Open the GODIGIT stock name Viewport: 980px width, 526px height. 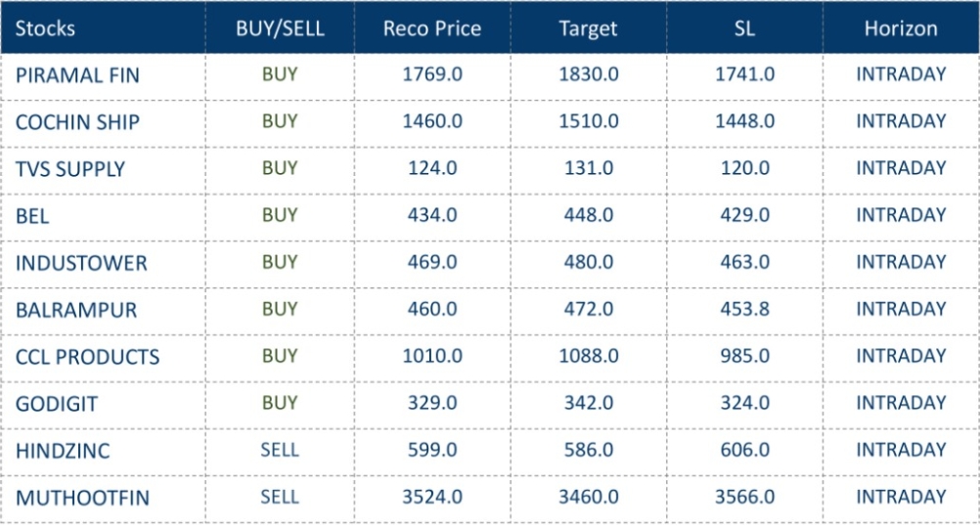(57, 404)
